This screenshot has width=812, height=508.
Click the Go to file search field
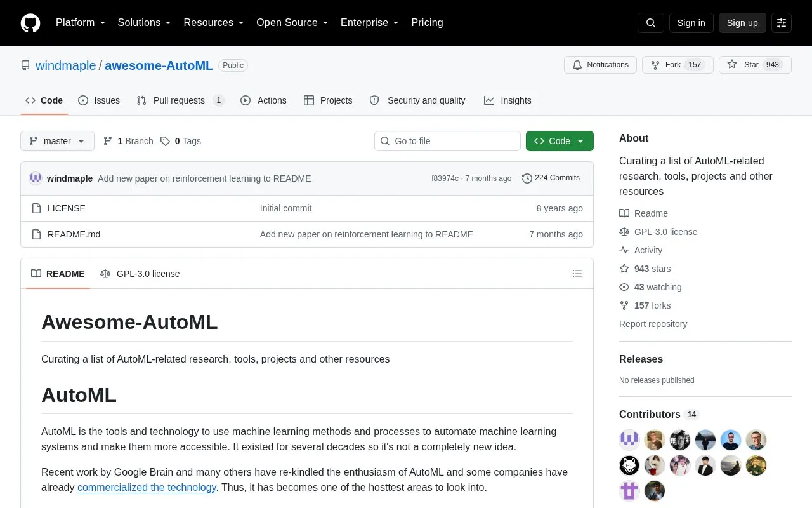pos(447,141)
